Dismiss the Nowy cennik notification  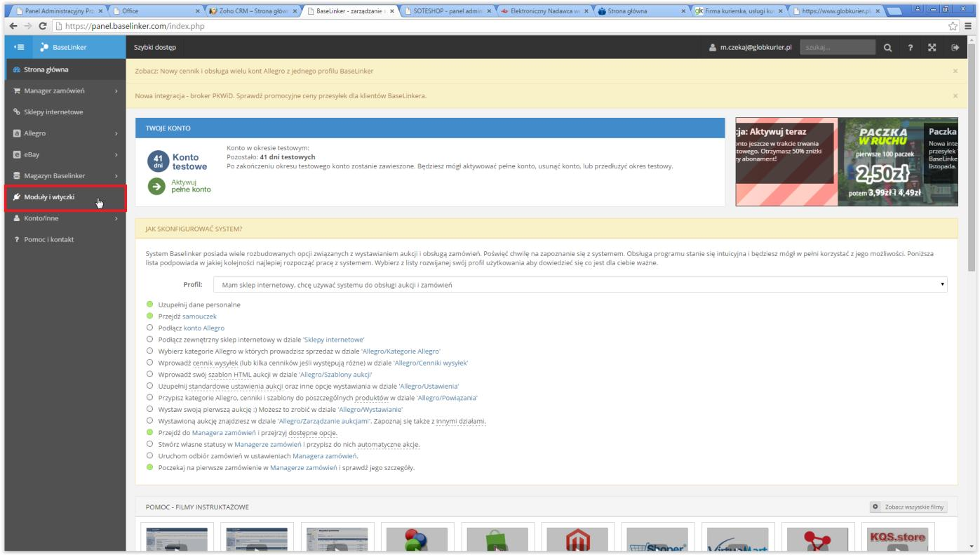[955, 72]
